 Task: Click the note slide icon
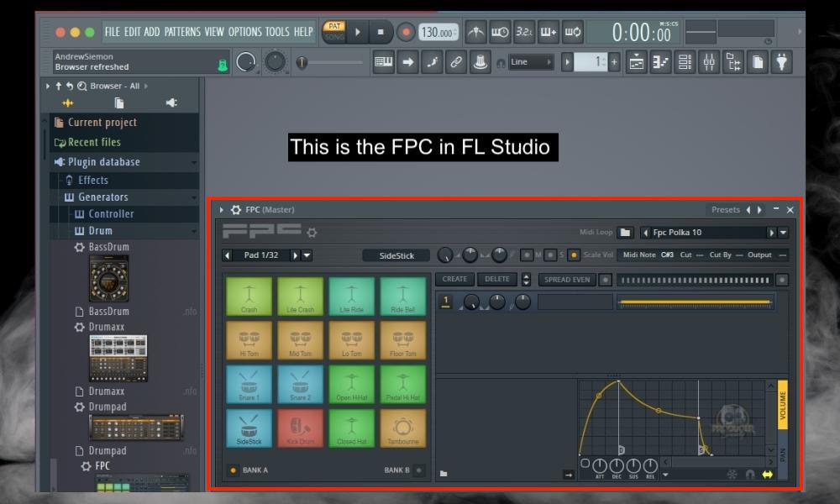432,62
